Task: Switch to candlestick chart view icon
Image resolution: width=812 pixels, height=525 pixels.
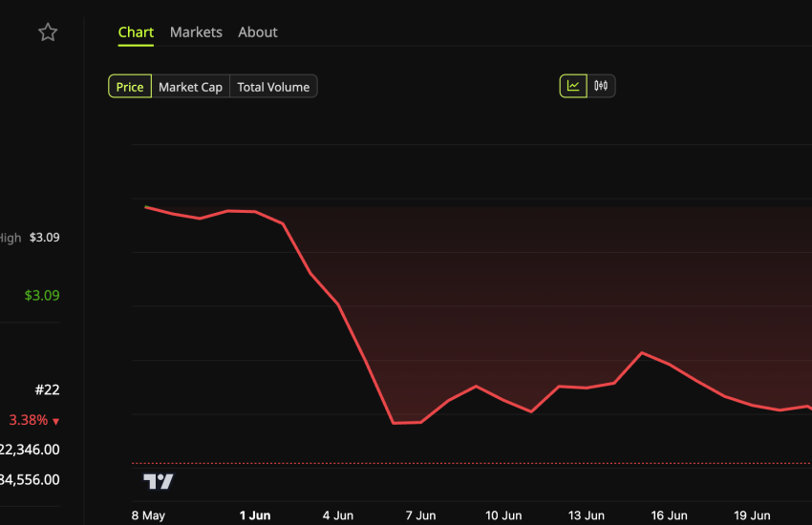Action: (601, 86)
